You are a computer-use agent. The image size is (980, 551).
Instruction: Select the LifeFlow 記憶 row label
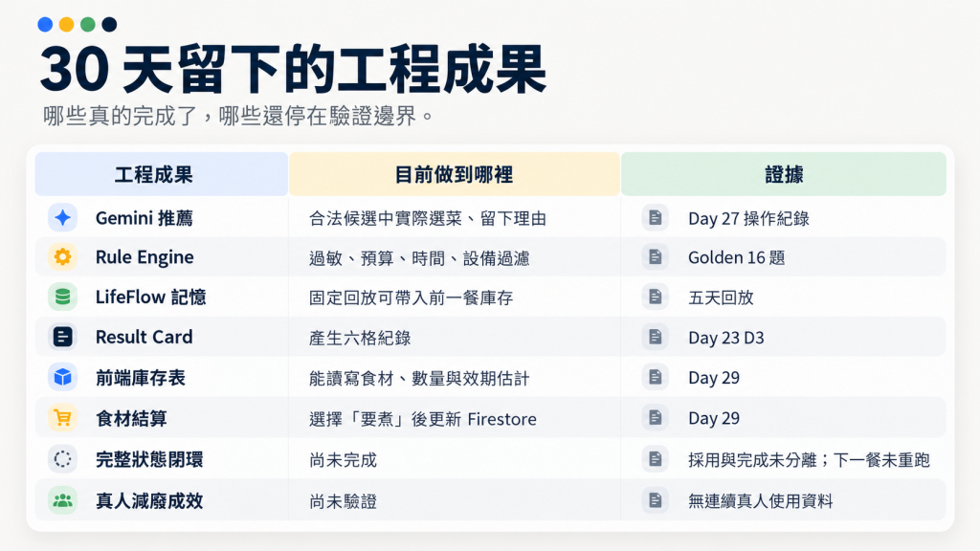coord(150,298)
